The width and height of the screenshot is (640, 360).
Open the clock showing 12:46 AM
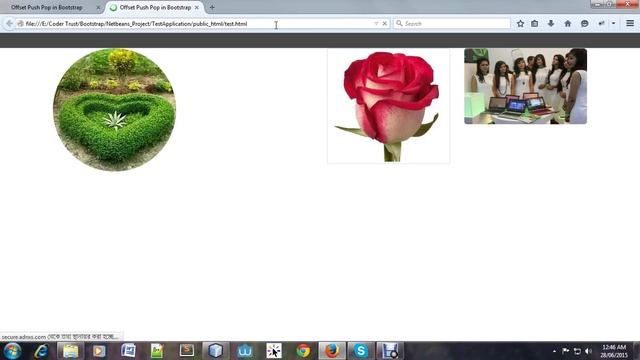tap(614, 351)
